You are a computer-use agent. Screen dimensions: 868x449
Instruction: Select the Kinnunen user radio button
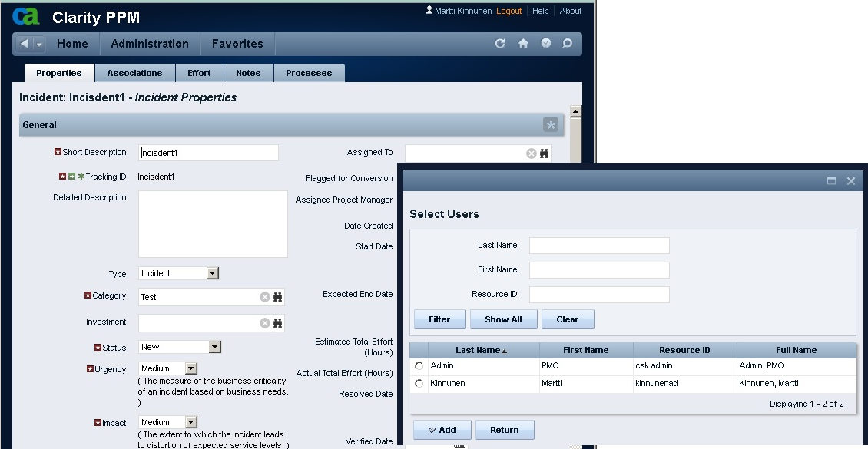[419, 384]
